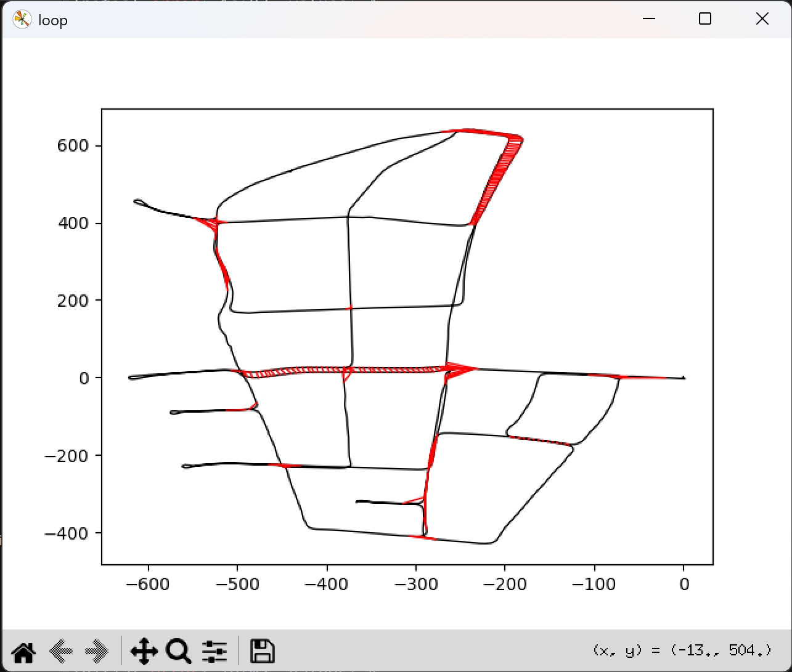The image size is (792, 672).
Task: Minimize the loop window
Action: (x=648, y=19)
